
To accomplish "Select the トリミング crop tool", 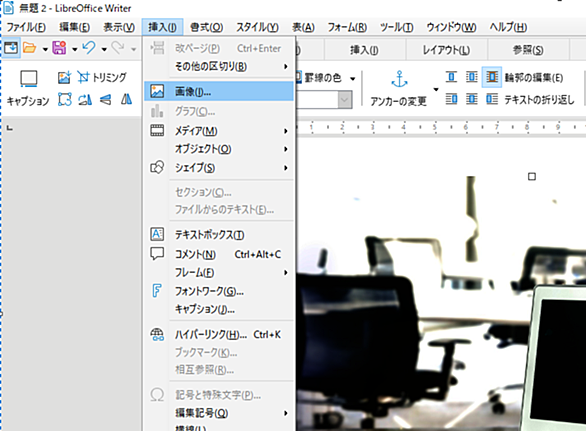I will 102,77.
